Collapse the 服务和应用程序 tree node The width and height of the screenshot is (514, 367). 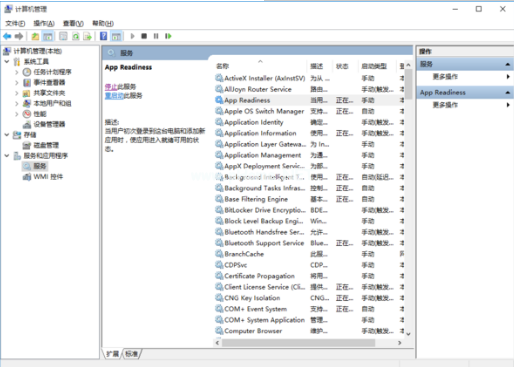click(7, 156)
